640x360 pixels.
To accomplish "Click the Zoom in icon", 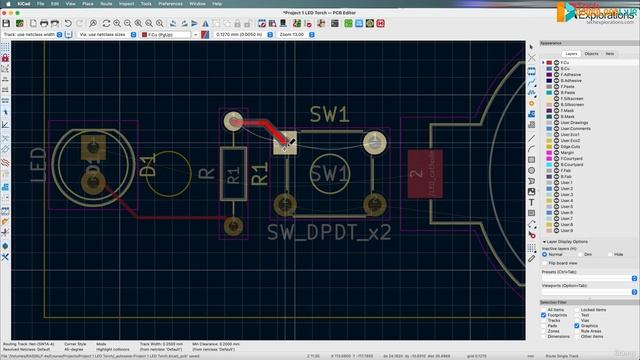I will point(117,24).
